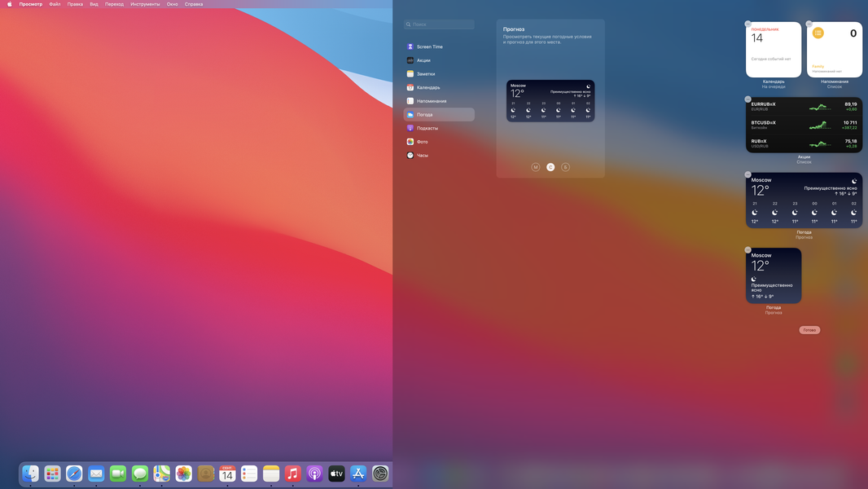The height and width of the screenshot is (489, 868).
Task: Remove the Календарь widget with minus button
Action: (747, 24)
